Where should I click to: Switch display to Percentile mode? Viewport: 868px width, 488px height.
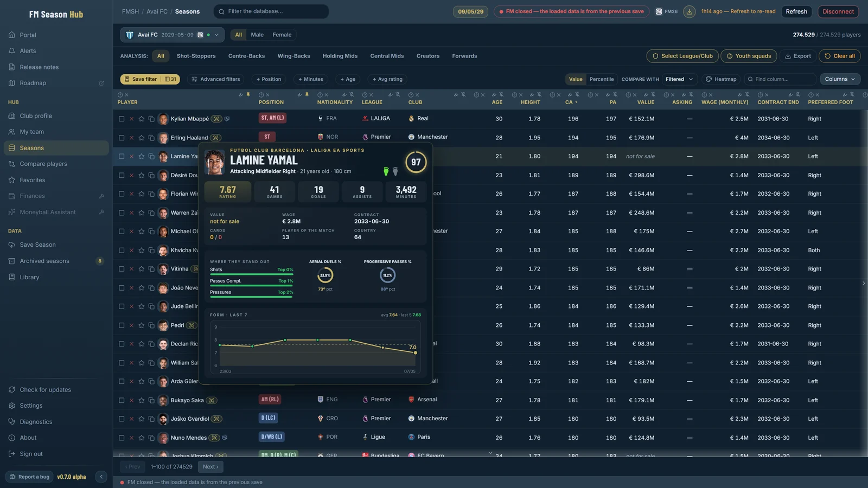(x=601, y=79)
